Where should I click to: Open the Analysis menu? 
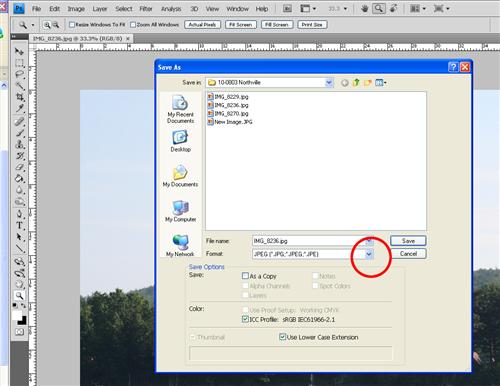coord(171,9)
